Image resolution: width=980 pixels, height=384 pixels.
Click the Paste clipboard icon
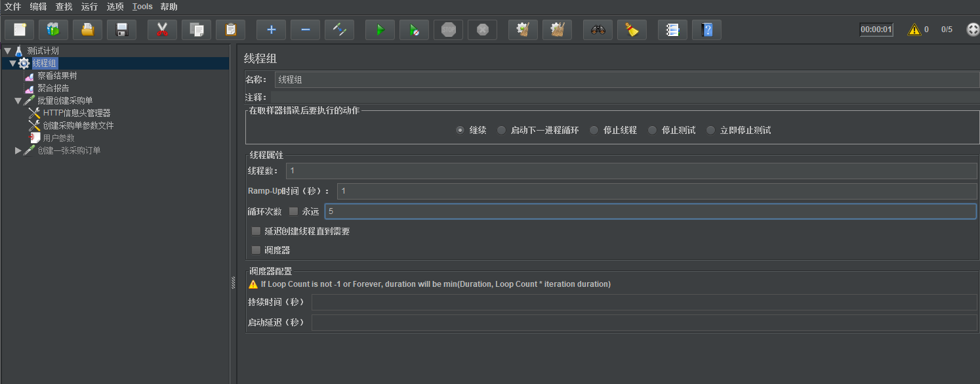(230, 30)
